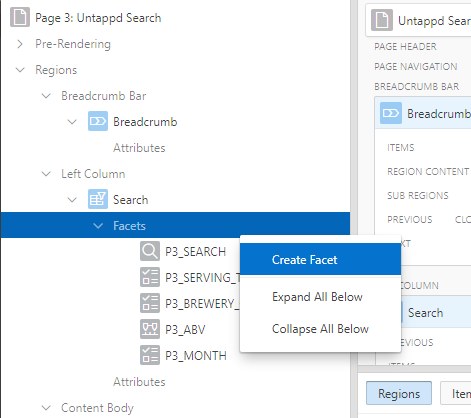
Task: Click the Search faceted region icon in tree
Action: (98, 199)
